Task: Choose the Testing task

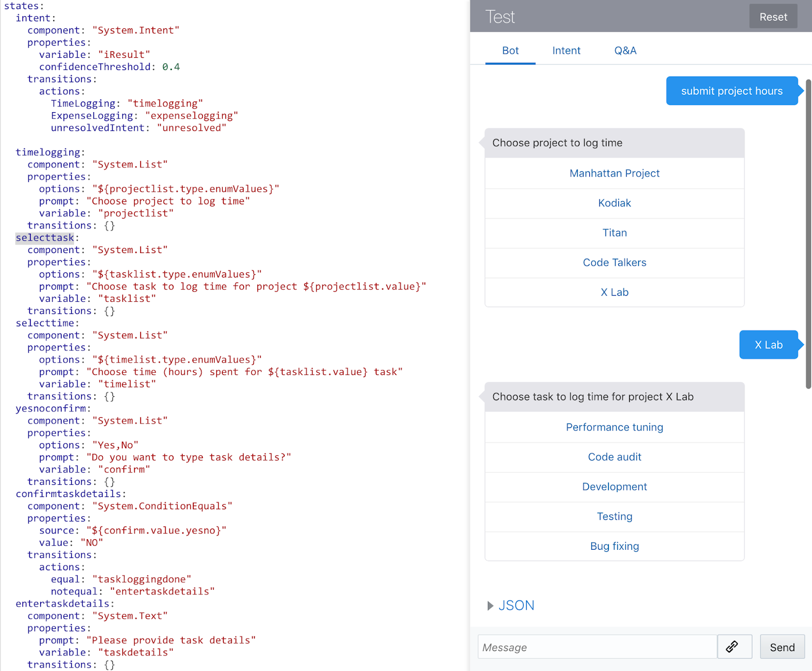Action: pos(614,516)
